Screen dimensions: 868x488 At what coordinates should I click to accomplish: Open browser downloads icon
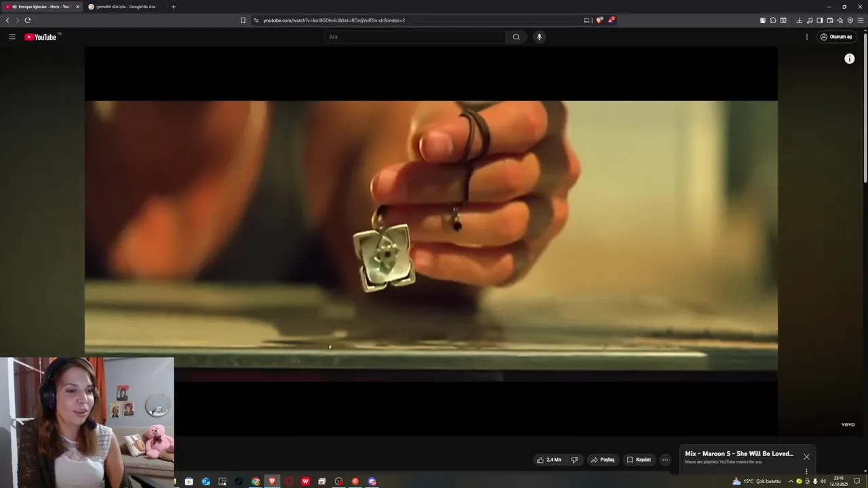coord(800,20)
